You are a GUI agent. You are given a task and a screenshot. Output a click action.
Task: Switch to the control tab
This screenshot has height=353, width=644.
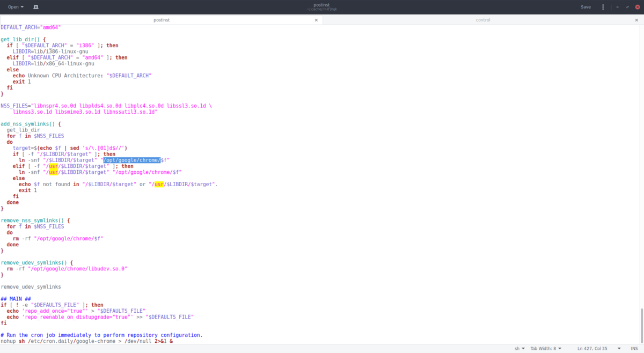click(482, 19)
